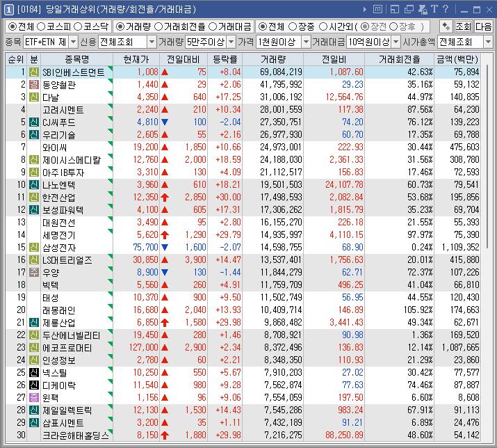The width and height of the screenshot is (497, 448).
Task: Click the T font icon in title bar
Action: (x=434, y=9)
